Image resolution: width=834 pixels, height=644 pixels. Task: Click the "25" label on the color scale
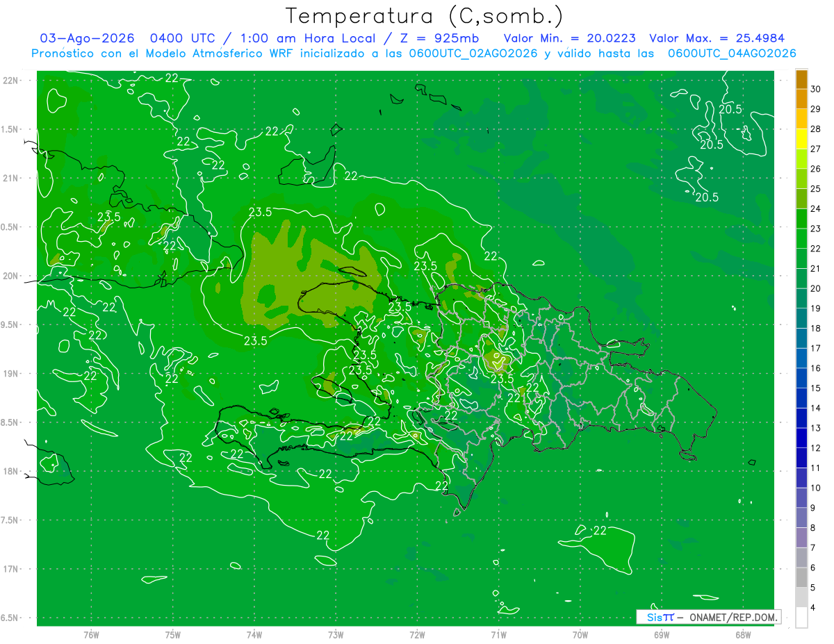coord(816,189)
